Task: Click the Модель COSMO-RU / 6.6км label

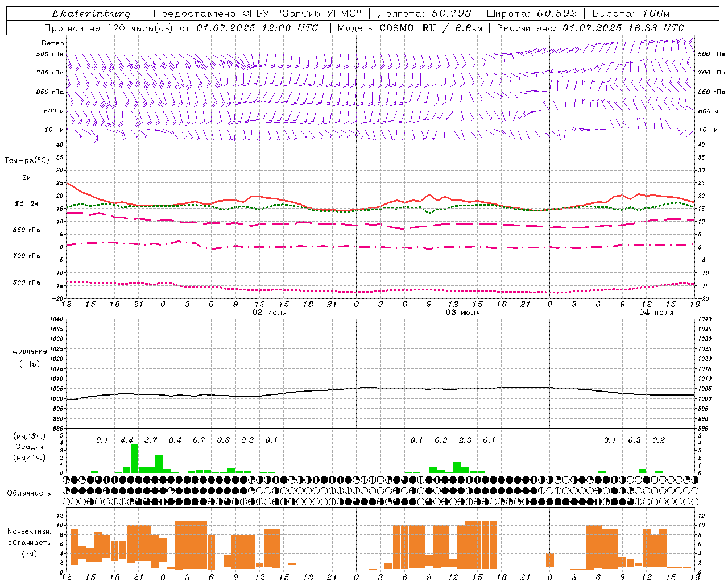Action: click(x=409, y=28)
